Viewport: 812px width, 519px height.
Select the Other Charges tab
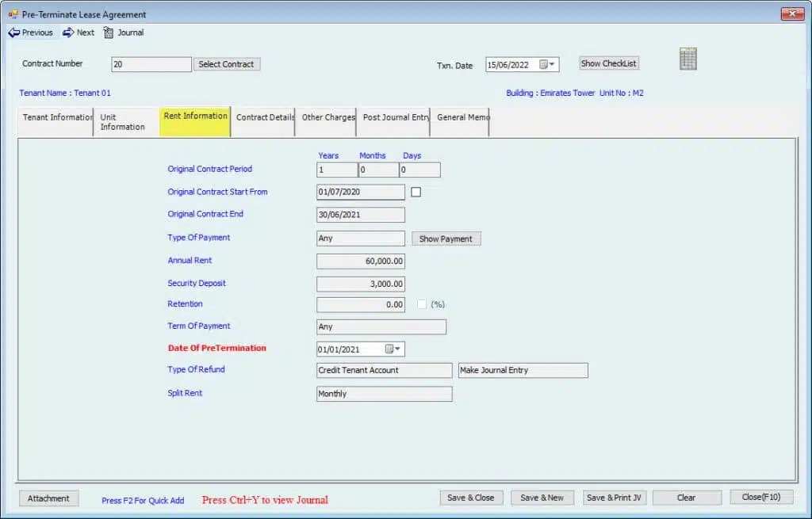point(327,117)
